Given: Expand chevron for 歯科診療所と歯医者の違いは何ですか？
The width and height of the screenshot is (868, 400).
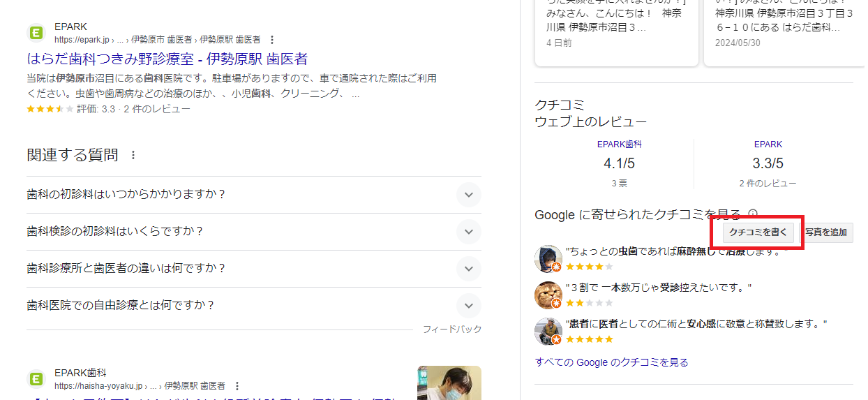Looking at the screenshot, I should (x=469, y=269).
